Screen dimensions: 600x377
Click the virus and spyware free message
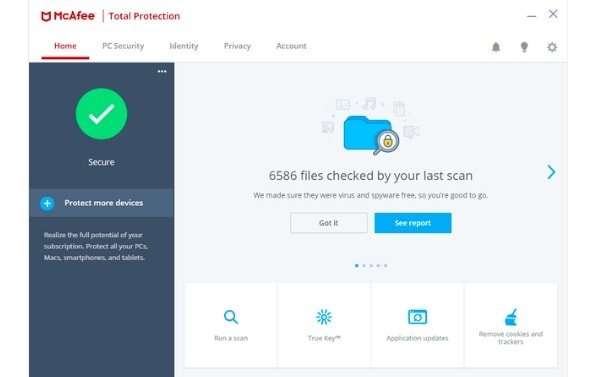(370, 195)
